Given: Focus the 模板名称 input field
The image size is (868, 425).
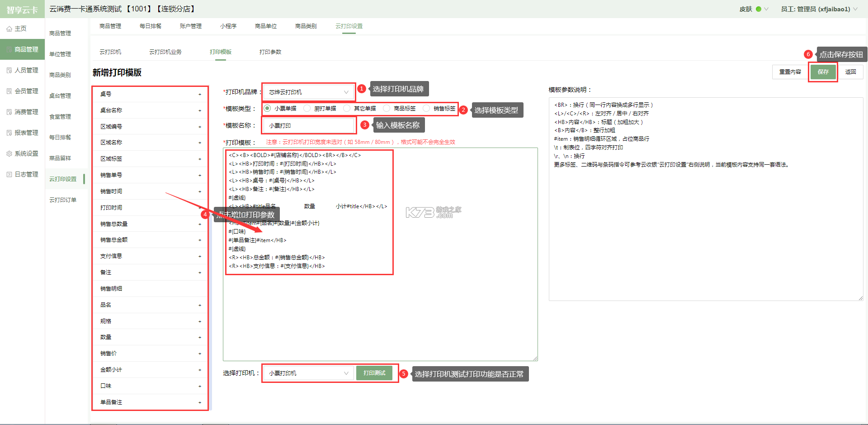Looking at the screenshot, I should point(309,126).
